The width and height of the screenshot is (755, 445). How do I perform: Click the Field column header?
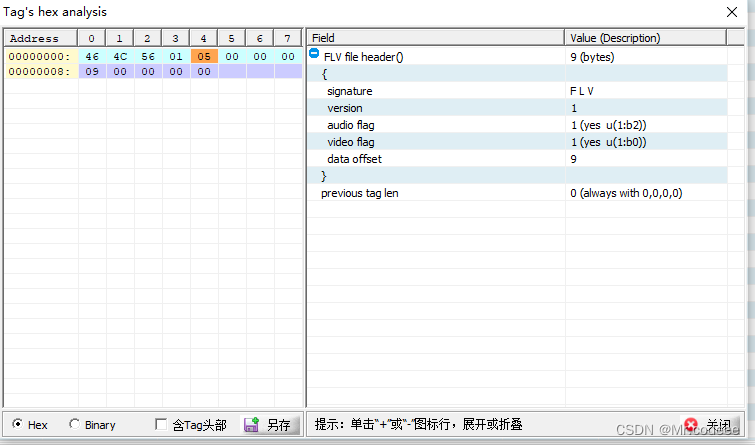point(435,38)
